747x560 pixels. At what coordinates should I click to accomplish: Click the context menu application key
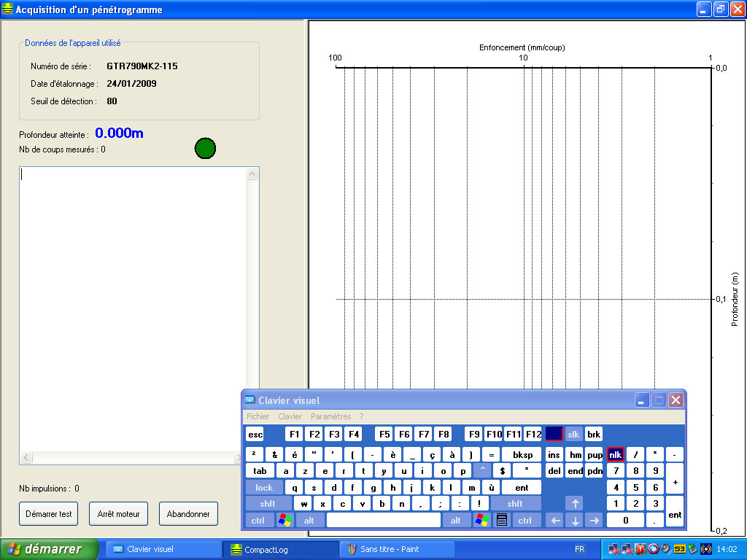(x=502, y=520)
